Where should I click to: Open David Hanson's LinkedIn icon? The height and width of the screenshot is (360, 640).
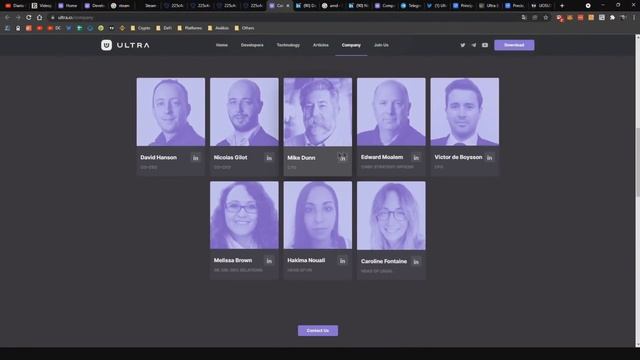click(196, 158)
